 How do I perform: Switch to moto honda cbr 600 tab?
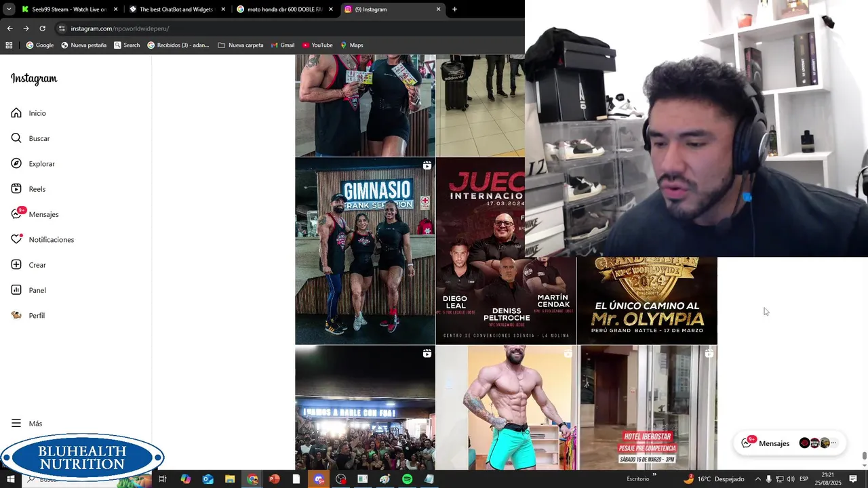[285, 9]
